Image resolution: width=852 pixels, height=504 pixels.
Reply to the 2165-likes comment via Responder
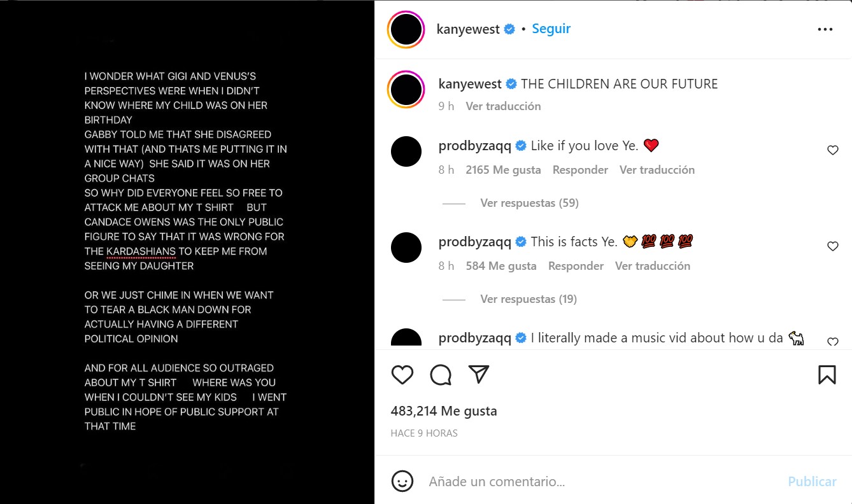pos(580,170)
